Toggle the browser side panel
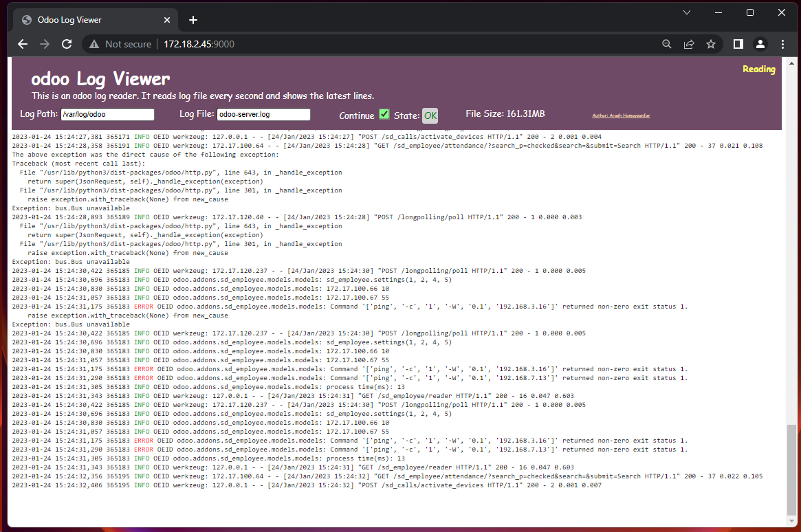801x532 pixels. (x=738, y=45)
